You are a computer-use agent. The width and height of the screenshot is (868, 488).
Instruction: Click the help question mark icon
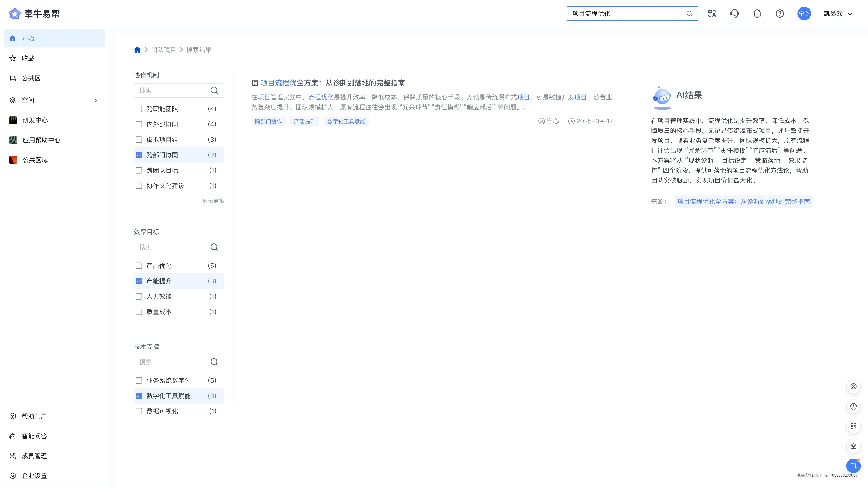tap(779, 13)
